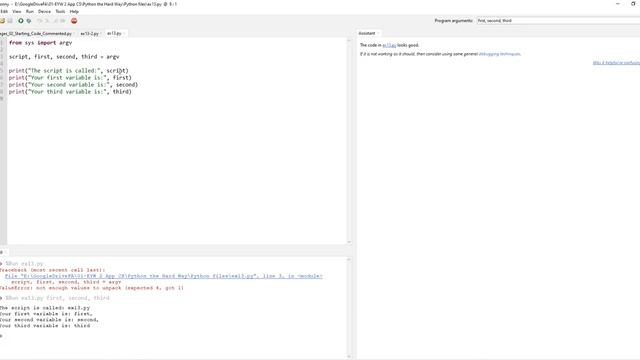Image resolution: width=640 pixels, height=360 pixels.
Task: Close the ex13.py editor tab
Action: (124, 33)
